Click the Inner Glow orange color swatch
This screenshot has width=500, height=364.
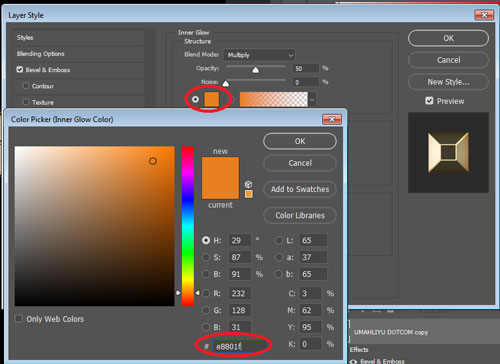pos(211,99)
